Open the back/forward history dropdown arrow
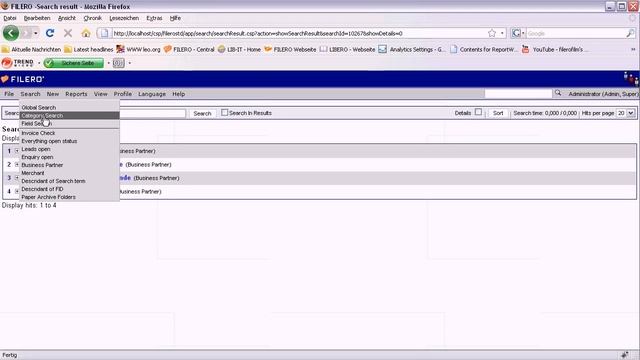The height and width of the screenshot is (360, 640). click(36, 33)
